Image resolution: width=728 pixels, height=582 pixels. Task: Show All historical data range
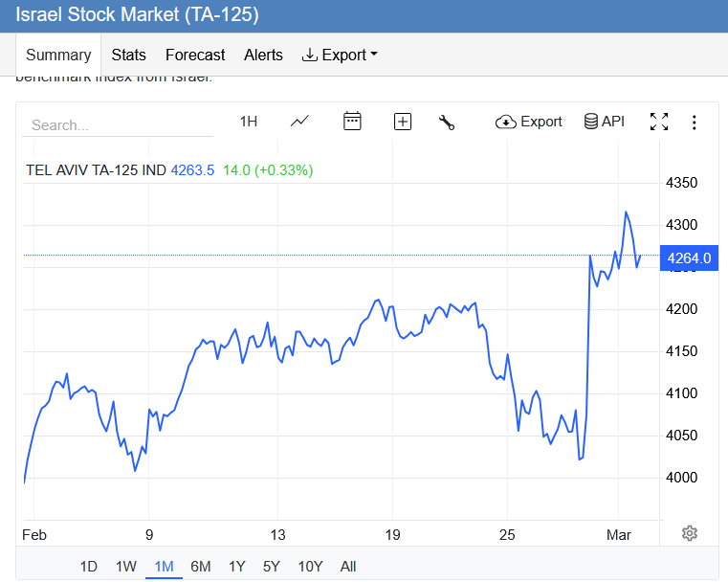click(348, 566)
